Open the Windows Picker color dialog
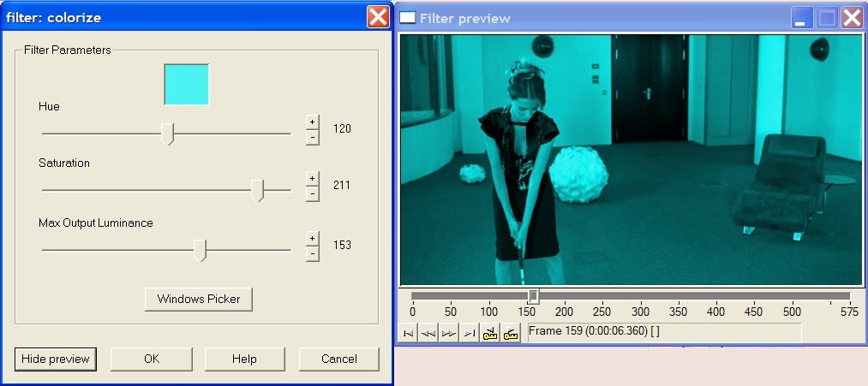Screen dimensions: 868x386 pyautogui.click(x=199, y=300)
